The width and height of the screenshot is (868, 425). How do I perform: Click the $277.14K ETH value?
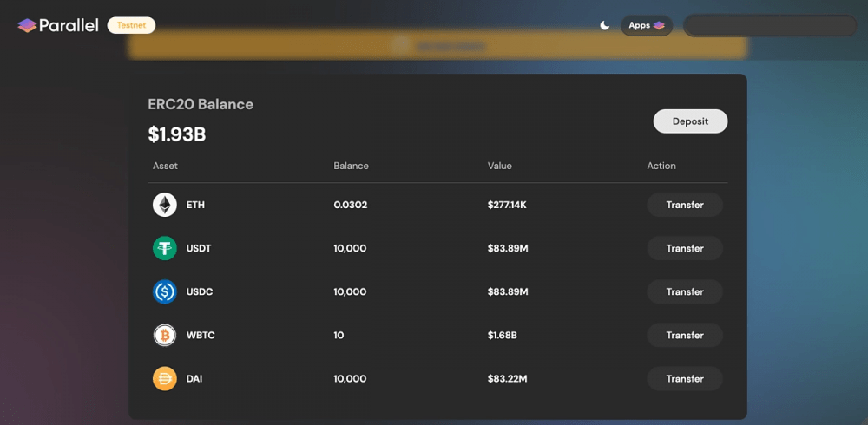coord(507,205)
